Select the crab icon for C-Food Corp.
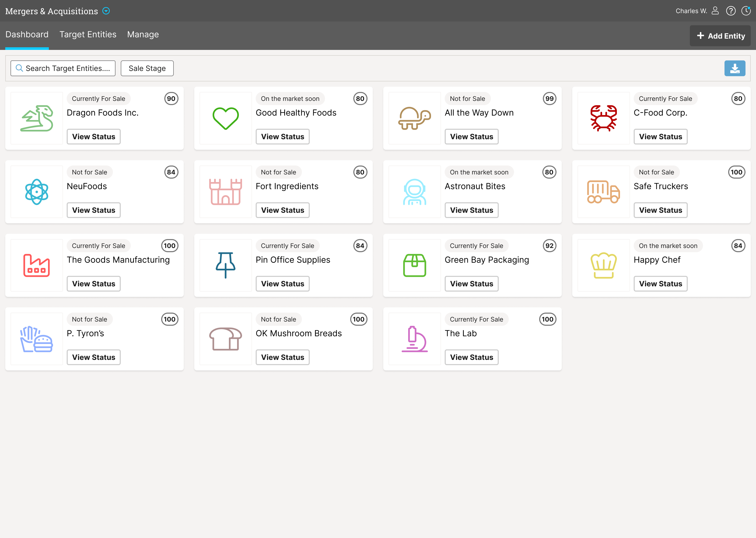 point(603,118)
